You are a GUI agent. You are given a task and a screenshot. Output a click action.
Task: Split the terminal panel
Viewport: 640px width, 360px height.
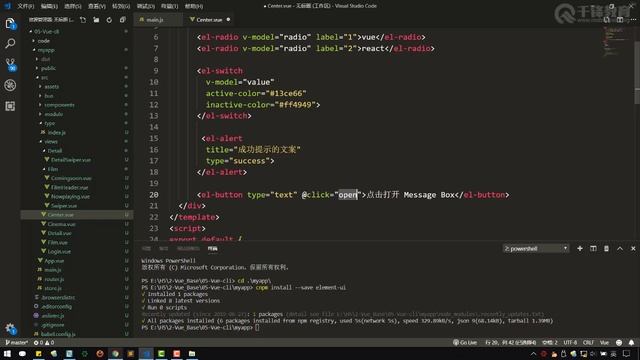pyautogui.click(x=593, y=248)
